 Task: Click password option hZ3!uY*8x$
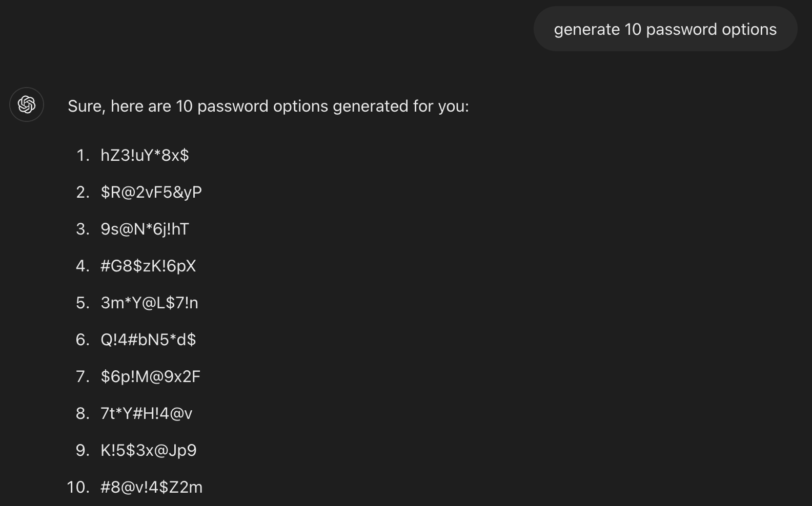(x=145, y=155)
